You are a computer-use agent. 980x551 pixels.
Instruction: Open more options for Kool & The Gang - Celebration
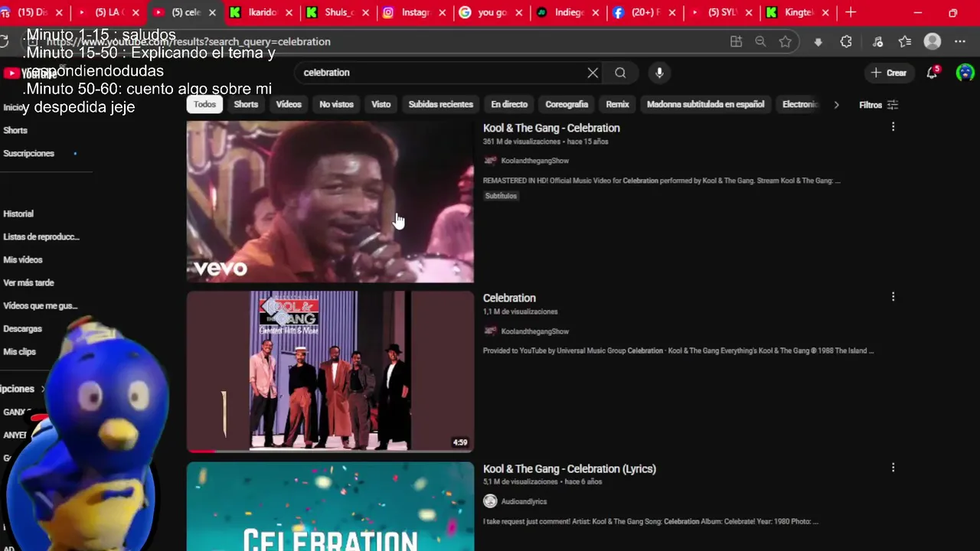[893, 127]
